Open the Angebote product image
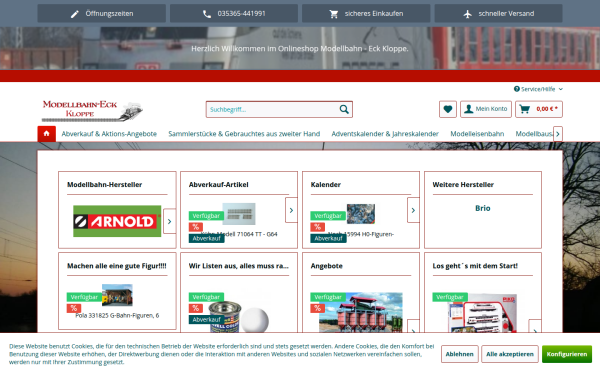The image size is (600, 375). (x=361, y=312)
